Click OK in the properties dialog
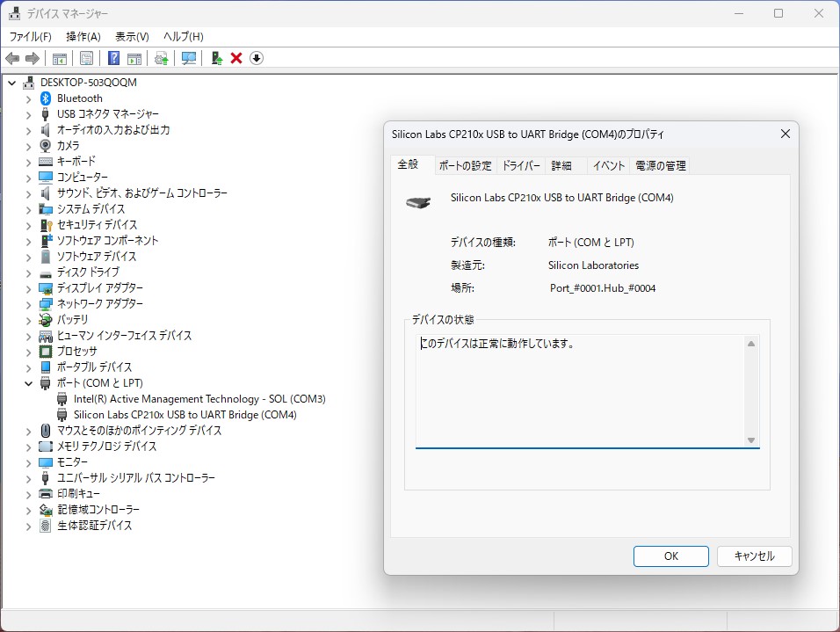The image size is (840, 632). point(670,556)
